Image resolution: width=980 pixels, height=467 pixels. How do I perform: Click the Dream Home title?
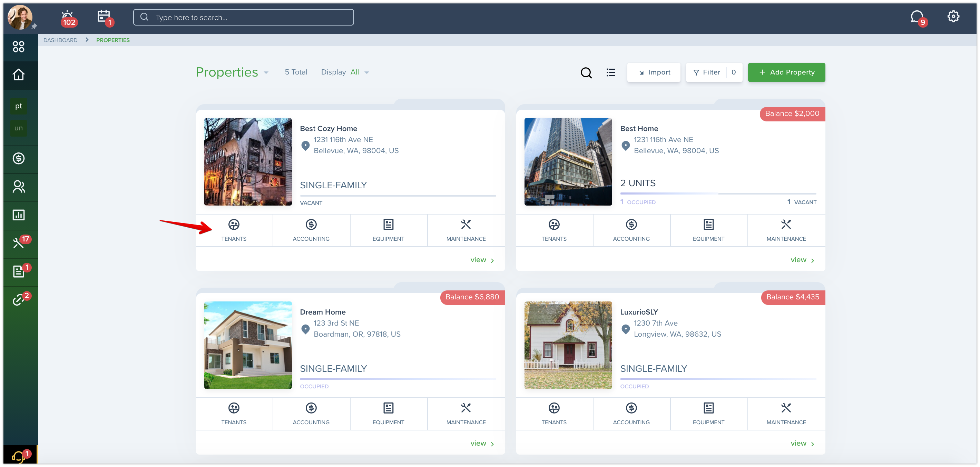[323, 312]
